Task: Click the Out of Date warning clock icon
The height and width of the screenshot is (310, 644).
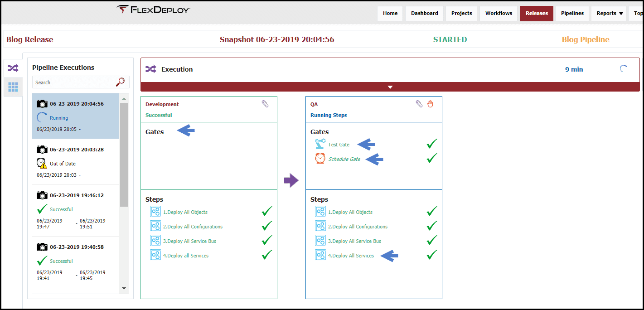Action: [x=42, y=163]
